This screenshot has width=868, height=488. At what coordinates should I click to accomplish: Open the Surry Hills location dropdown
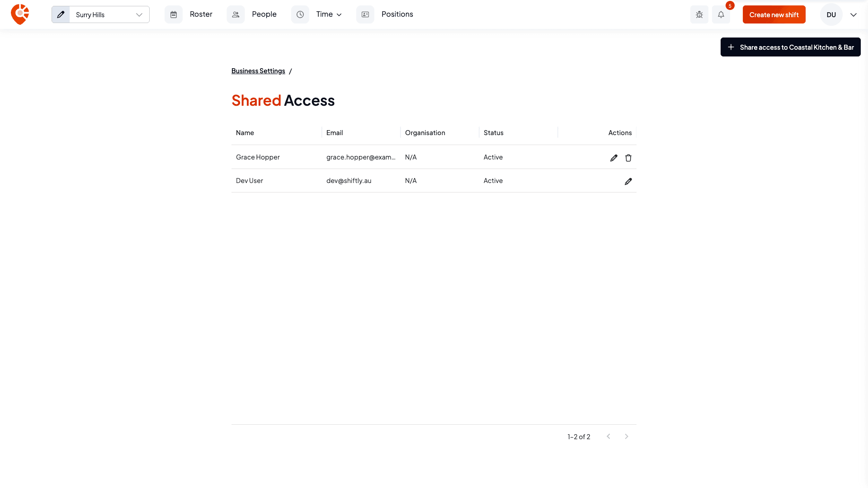(x=109, y=14)
